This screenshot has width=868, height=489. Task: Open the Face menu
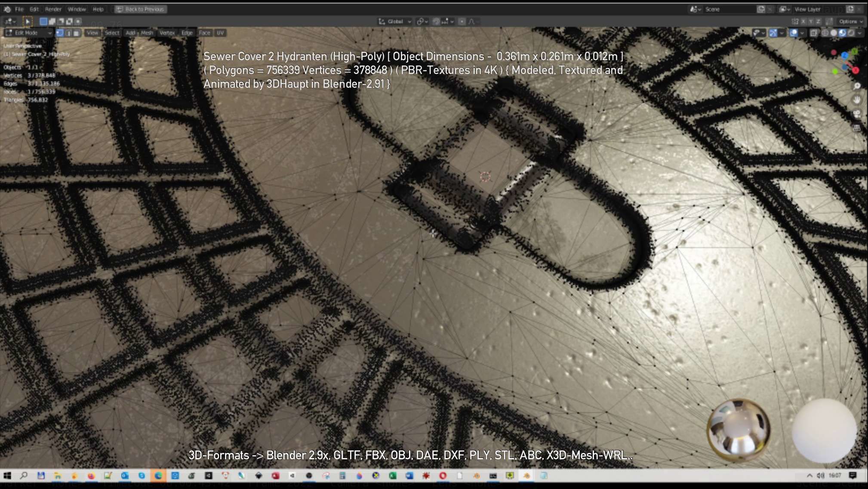[204, 33]
